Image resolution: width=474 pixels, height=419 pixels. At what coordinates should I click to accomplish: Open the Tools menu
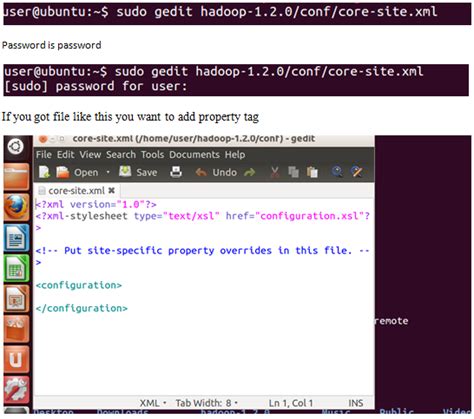click(152, 155)
